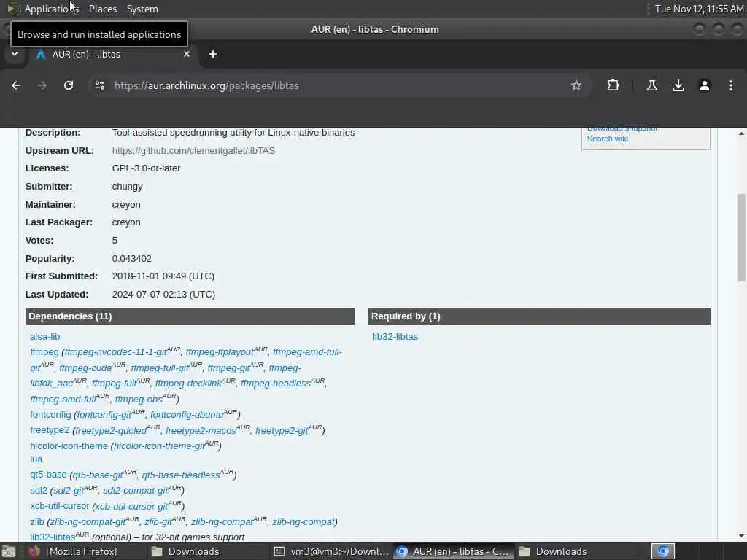
Task: Click the Dependencies (11) header
Action: pyautogui.click(x=190, y=316)
